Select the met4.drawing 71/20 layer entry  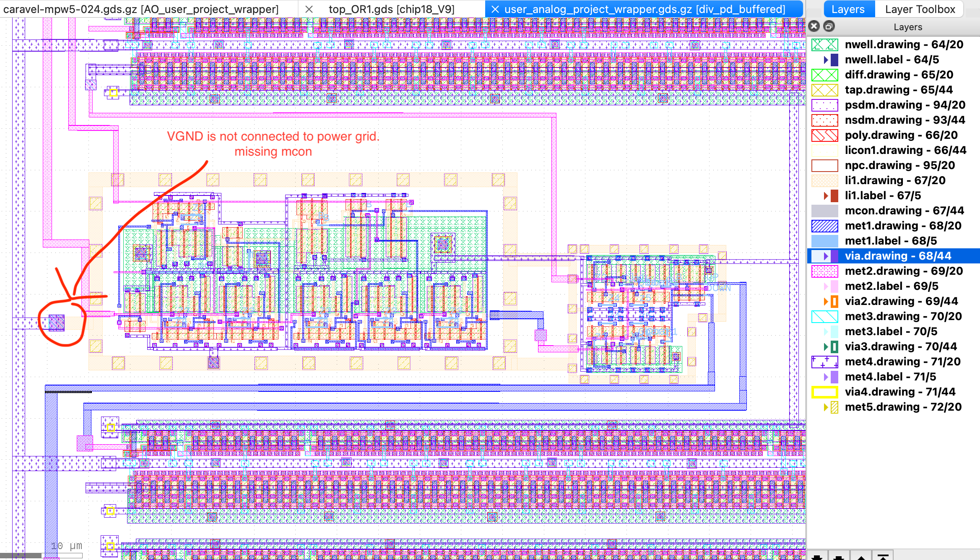[902, 362]
